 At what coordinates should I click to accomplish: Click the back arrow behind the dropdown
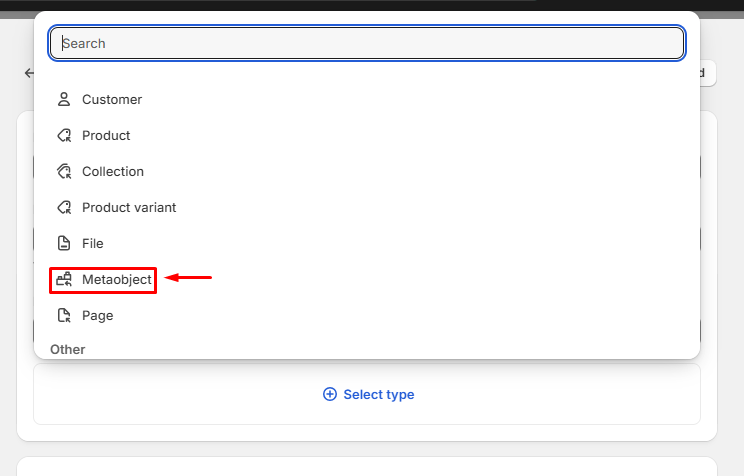[x=28, y=73]
